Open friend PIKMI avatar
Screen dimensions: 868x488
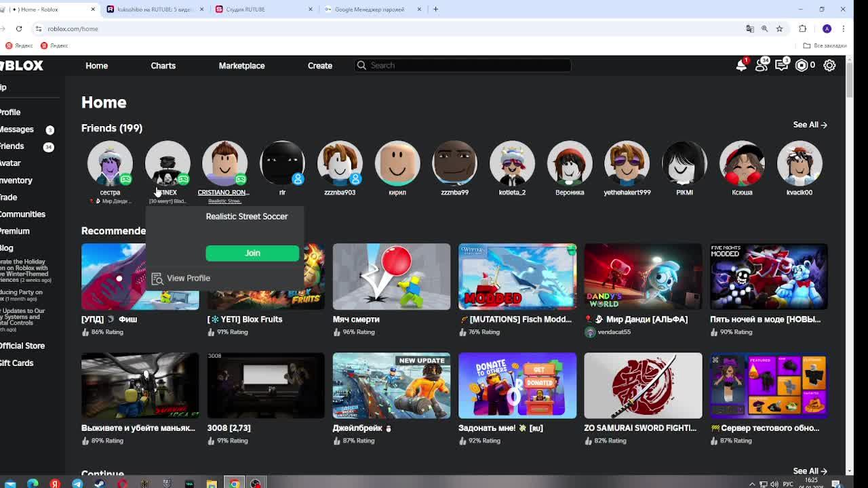[684, 163]
